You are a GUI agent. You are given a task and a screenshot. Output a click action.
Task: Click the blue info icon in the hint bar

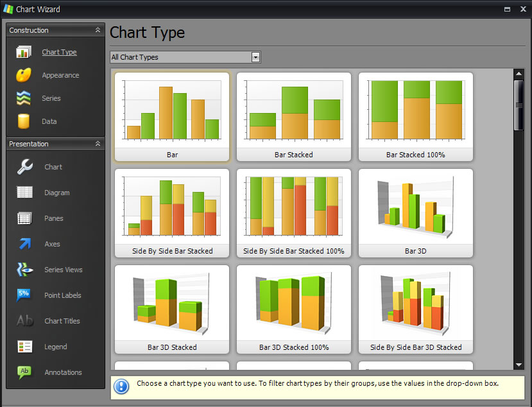121,386
